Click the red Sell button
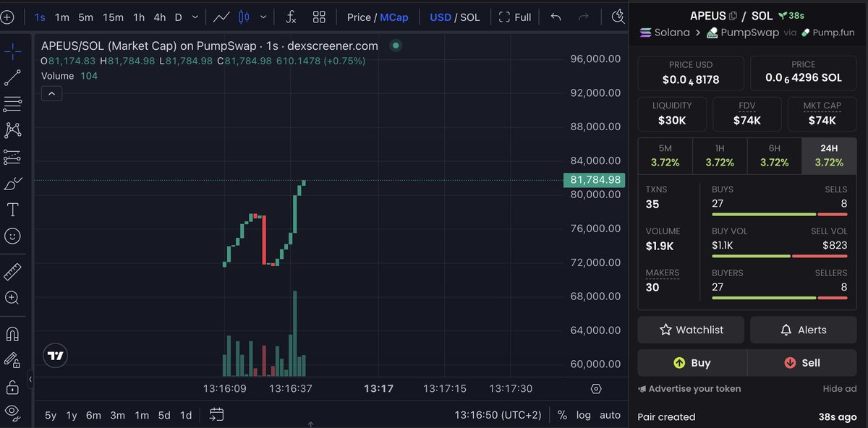The width and height of the screenshot is (868, 428). click(x=802, y=363)
